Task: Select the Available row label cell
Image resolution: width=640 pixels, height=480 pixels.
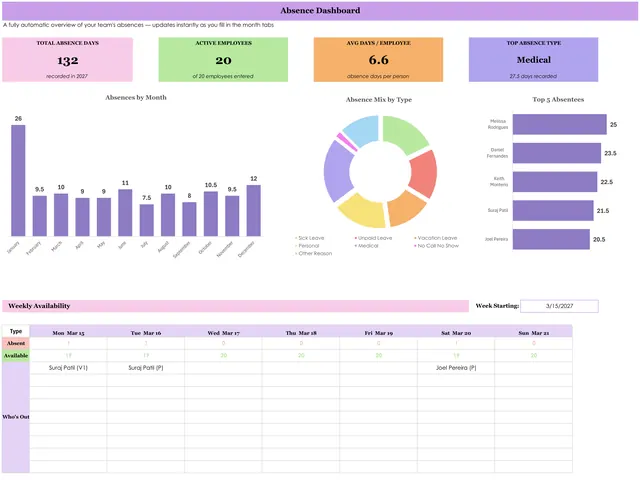Action: 16,356
